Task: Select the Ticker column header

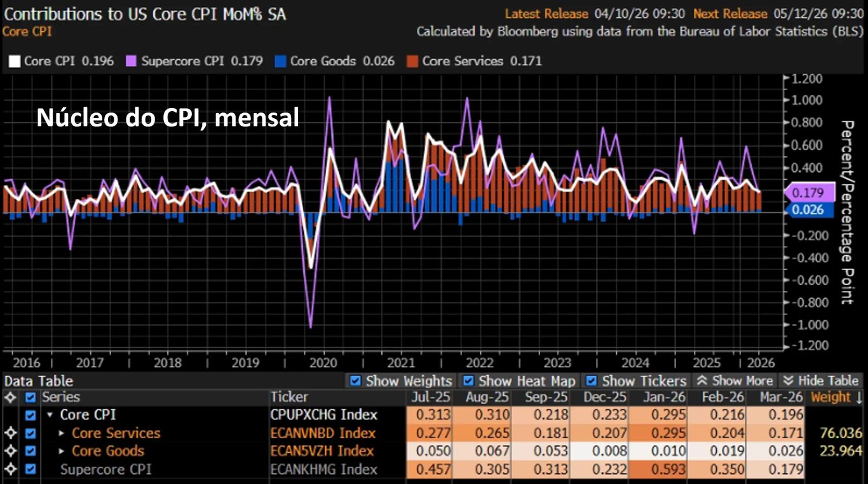Action: tap(289, 398)
